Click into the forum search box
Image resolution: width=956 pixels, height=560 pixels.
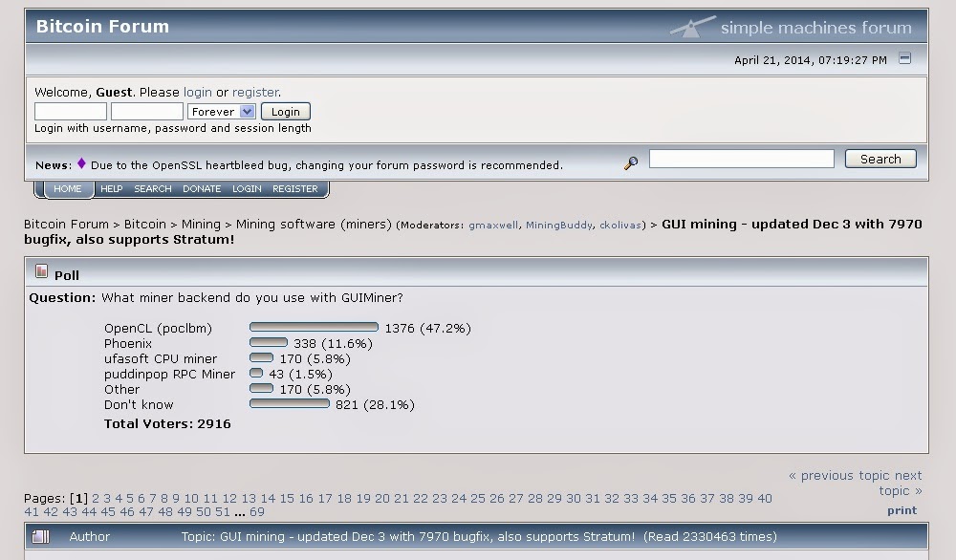click(742, 159)
